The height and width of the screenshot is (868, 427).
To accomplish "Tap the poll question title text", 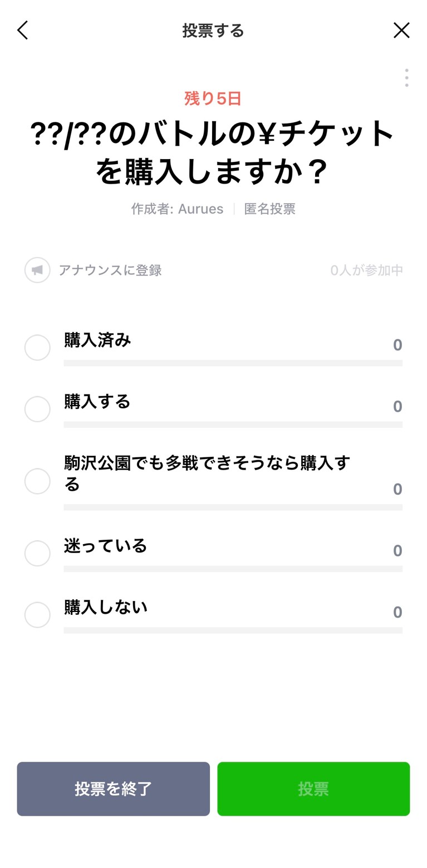I will [213, 152].
